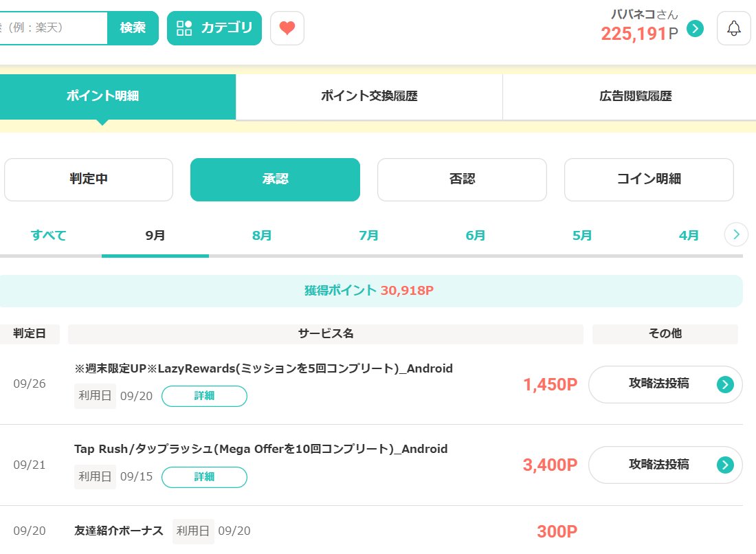756x554 pixels.
Task: Show more months with right chevron
Action: click(x=736, y=234)
